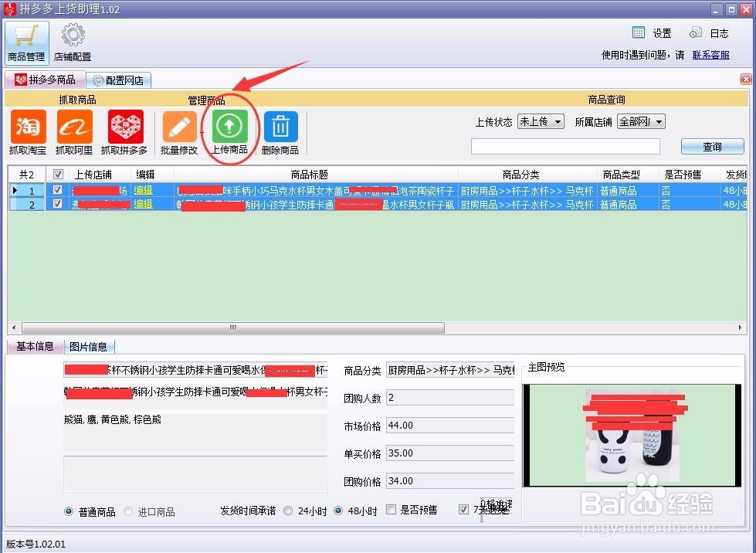Image resolution: width=756 pixels, height=553 pixels.
Task: Open the 上传状态 dropdown showing 未上传
Action: tap(541, 121)
